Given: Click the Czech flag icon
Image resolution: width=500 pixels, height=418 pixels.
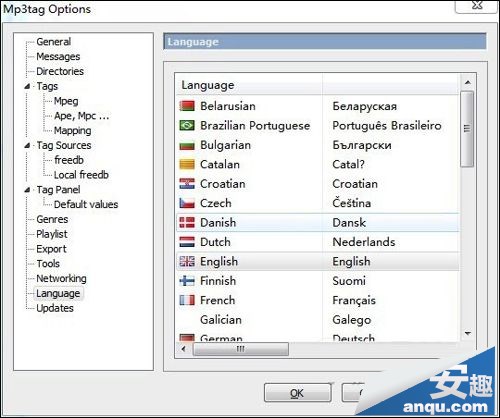Looking at the screenshot, I should (187, 203).
